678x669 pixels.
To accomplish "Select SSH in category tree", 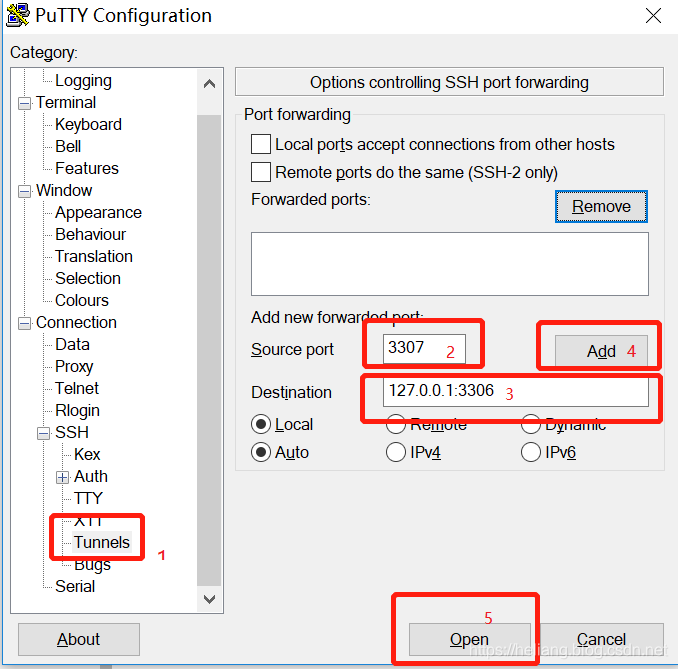I will pyautogui.click(x=72, y=432).
